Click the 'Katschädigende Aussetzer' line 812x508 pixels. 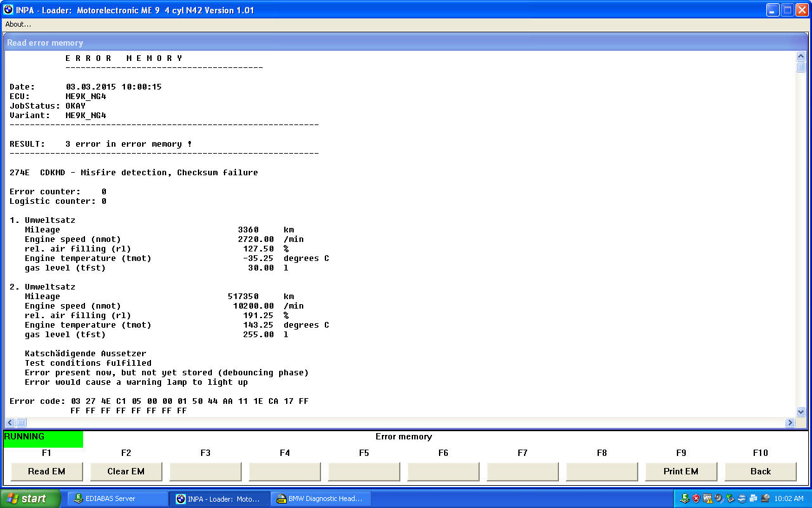(86, 353)
